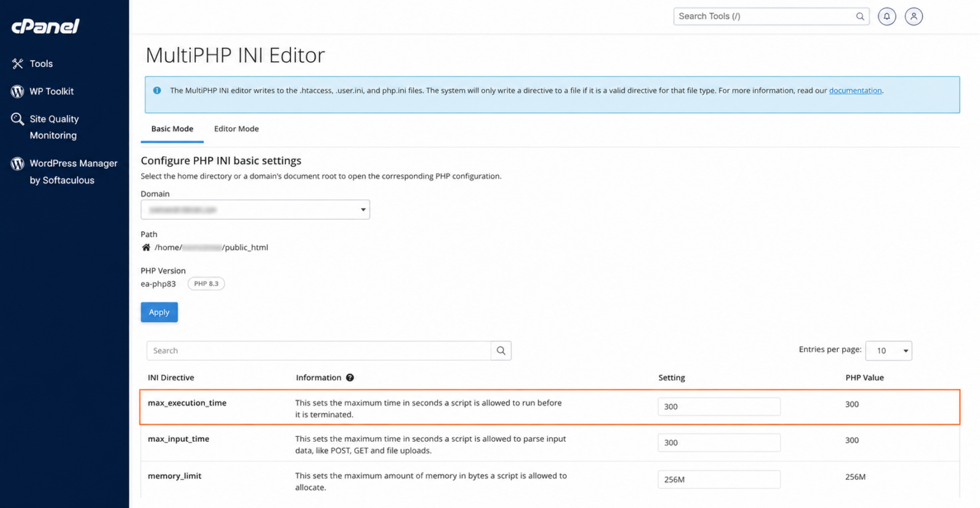980x508 pixels.
Task: Switch to Editor Mode tab
Action: coord(236,129)
